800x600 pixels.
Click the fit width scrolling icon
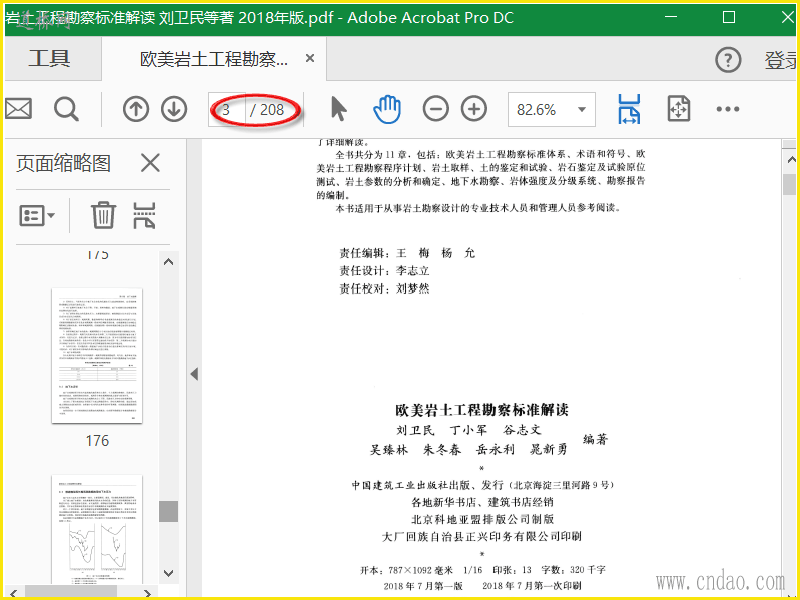coord(629,109)
